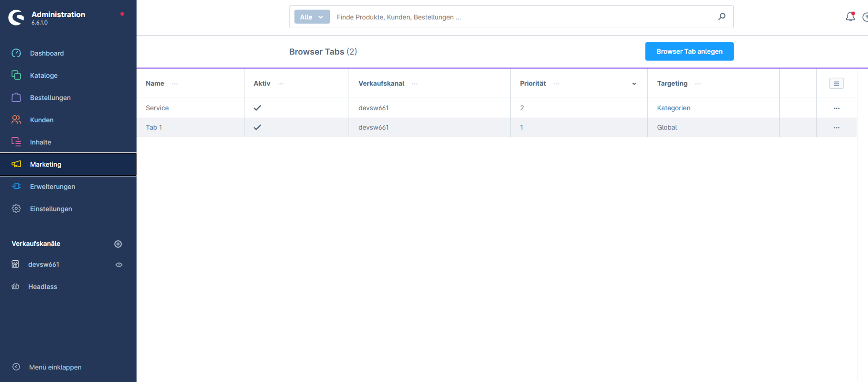Open Name column options dots
This screenshot has width=868, height=382.
coord(175,84)
